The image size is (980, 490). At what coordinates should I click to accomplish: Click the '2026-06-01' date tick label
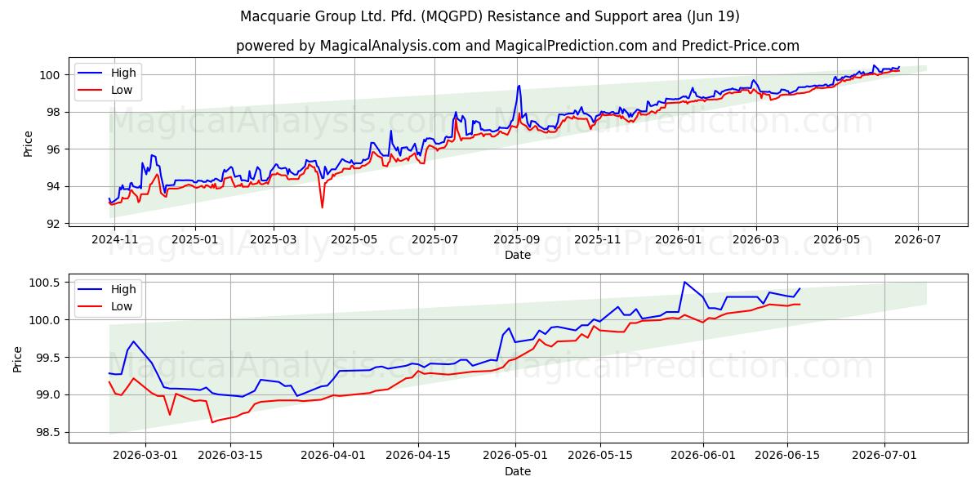(x=703, y=456)
